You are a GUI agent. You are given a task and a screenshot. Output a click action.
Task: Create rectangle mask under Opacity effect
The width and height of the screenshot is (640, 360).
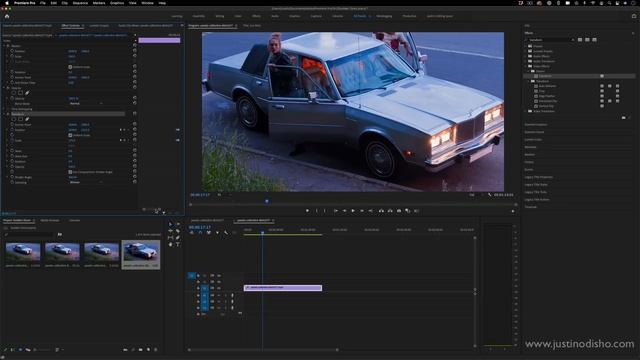20,93
